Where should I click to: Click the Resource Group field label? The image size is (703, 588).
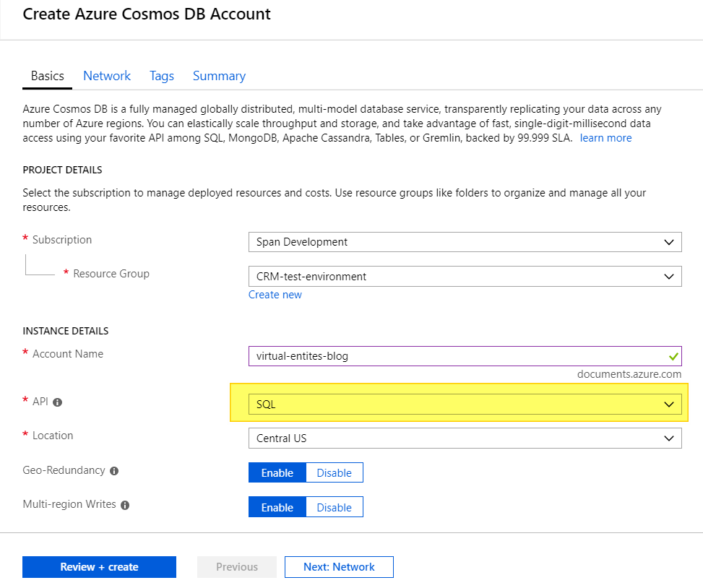(111, 274)
